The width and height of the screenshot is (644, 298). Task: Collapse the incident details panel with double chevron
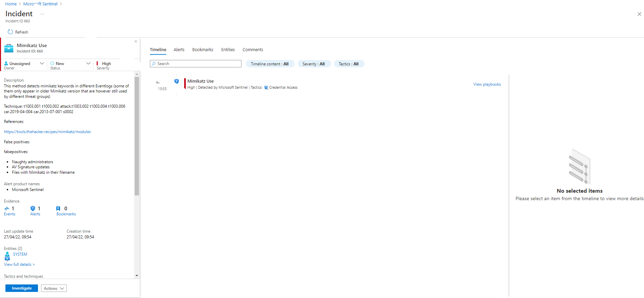(136, 41)
